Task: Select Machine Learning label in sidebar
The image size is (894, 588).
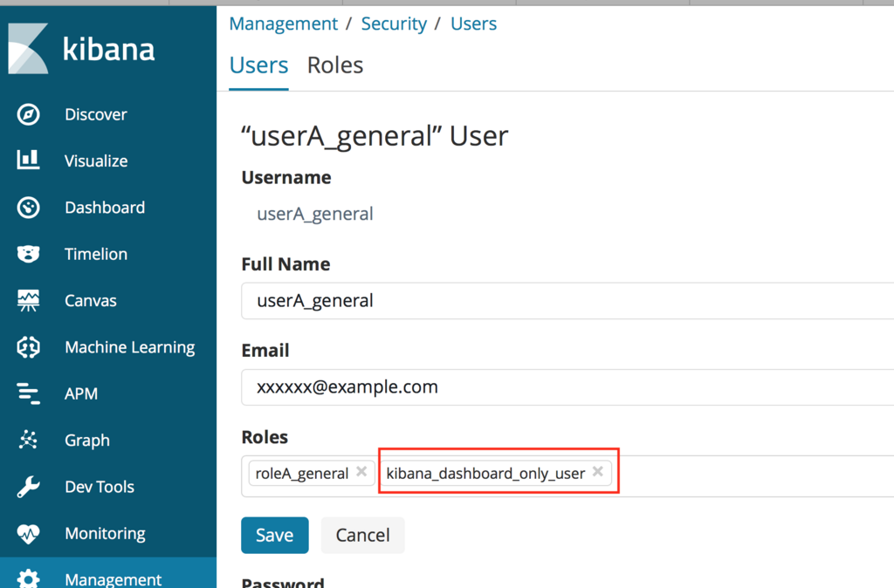Action: 130,347
